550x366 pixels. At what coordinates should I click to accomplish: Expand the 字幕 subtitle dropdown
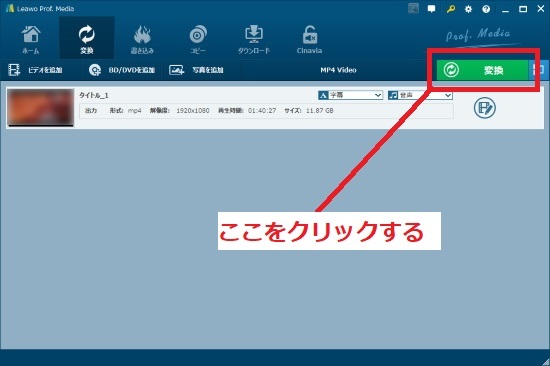pos(350,95)
